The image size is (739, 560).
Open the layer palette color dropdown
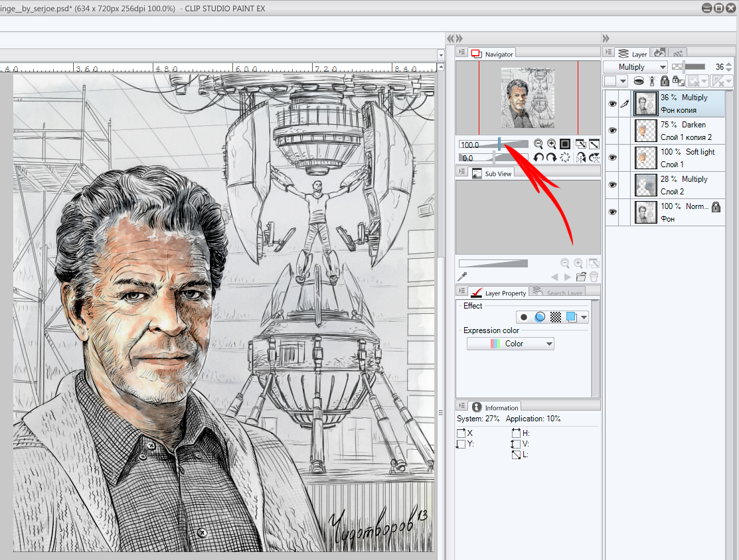616,81
